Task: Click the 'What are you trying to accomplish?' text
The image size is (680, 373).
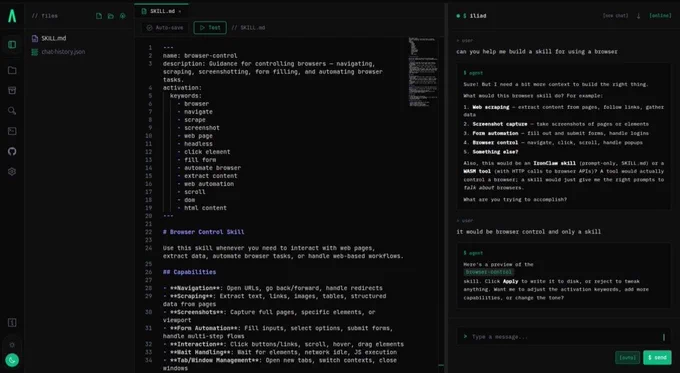Action: 515,200
